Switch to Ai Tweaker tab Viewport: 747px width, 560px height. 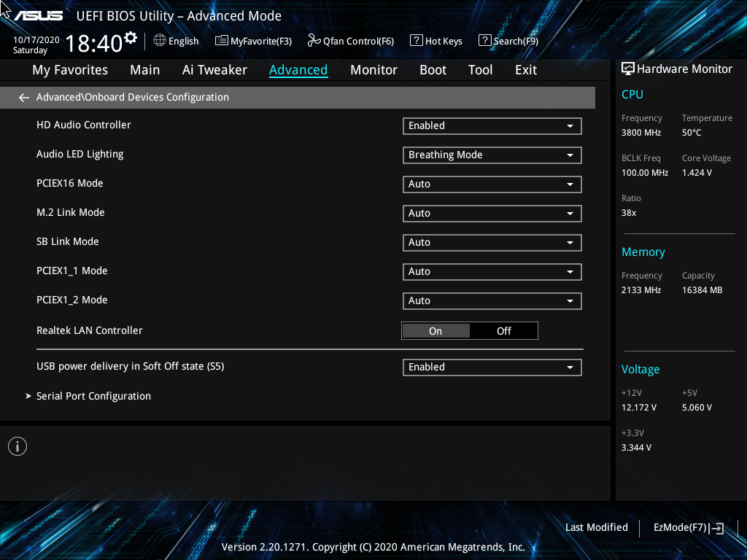click(x=214, y=70)
